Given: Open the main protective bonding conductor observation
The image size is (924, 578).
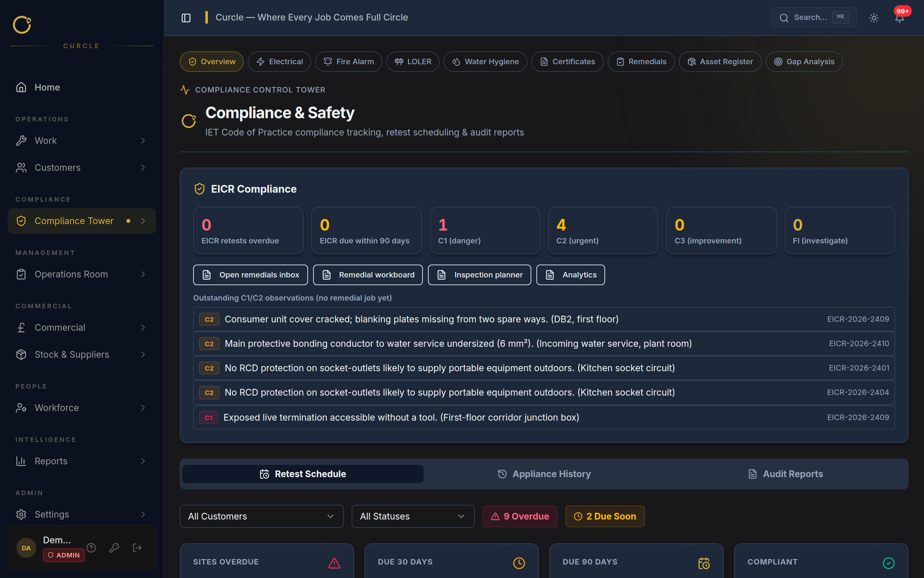Looking at the screenshot, I should [x=544, y=344].
